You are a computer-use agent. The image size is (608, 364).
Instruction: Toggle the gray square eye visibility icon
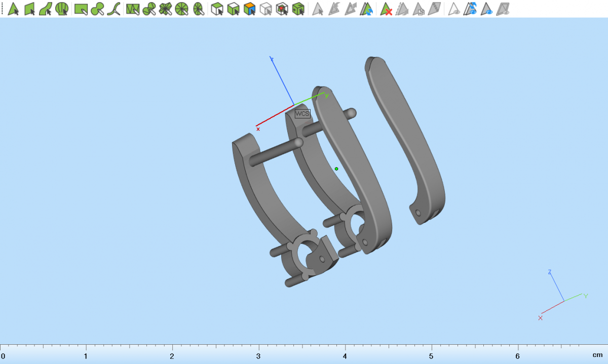point(503,9)
